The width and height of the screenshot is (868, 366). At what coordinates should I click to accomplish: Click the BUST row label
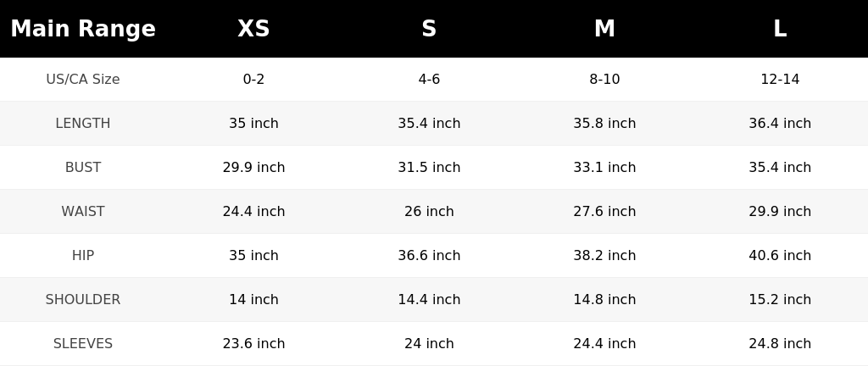coord(83,168)
